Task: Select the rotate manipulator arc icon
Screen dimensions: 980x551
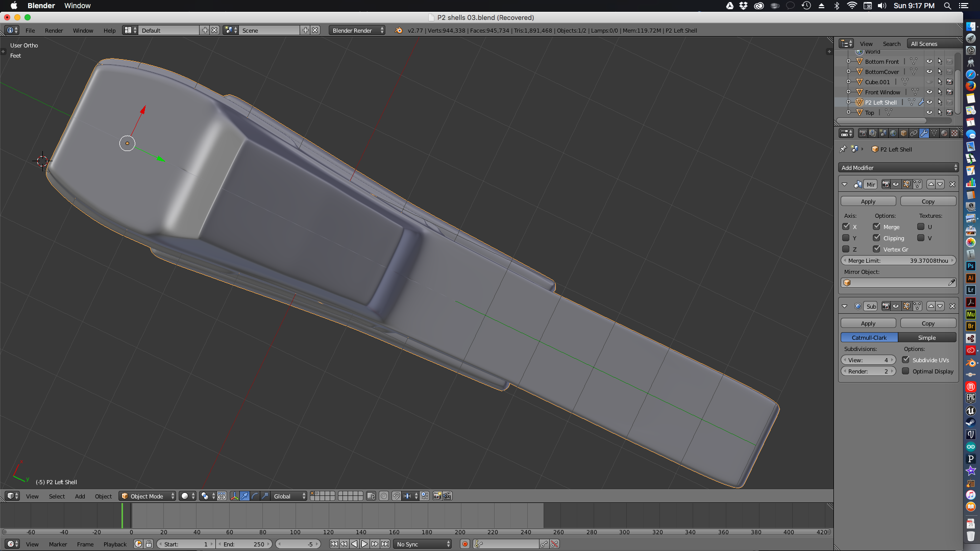Action: [x=255, y=496]
